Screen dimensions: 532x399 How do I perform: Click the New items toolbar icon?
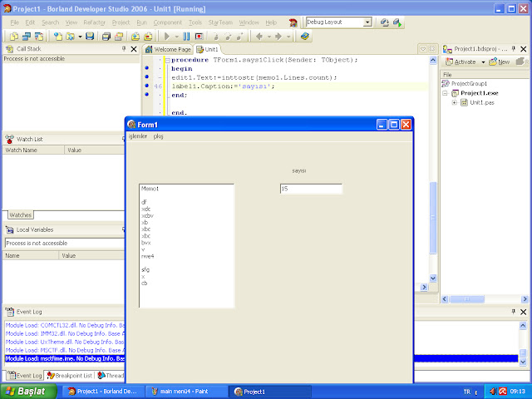(58, 37)
